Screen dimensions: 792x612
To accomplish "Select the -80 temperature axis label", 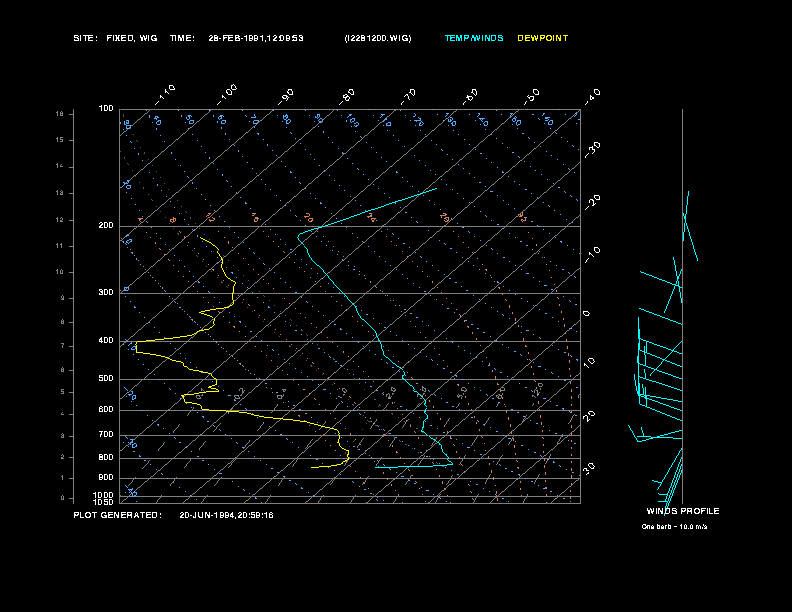I will click(346, 97).
